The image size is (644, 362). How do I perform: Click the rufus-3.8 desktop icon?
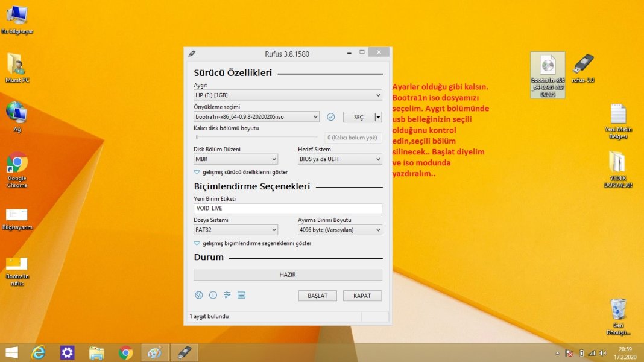[x=583, y=66]
